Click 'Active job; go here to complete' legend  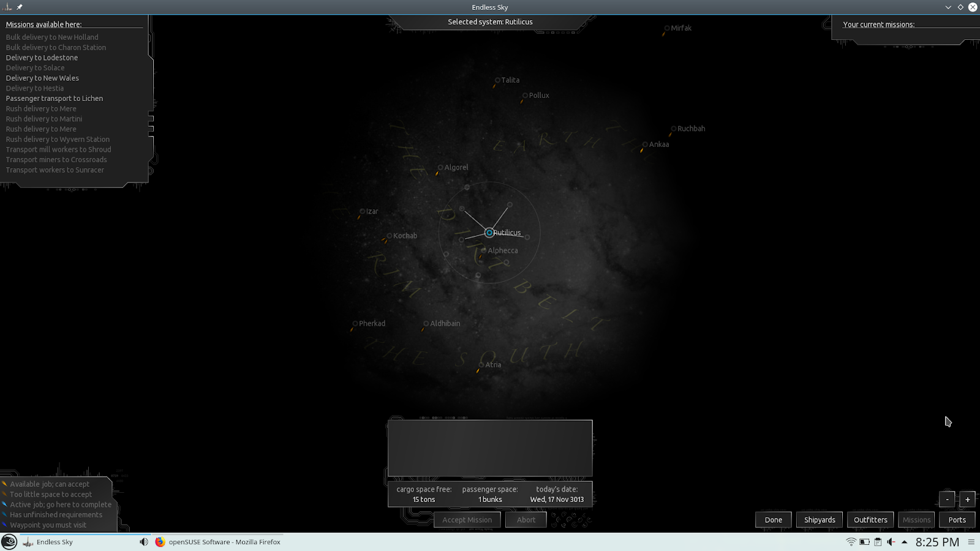coord(61,505)
